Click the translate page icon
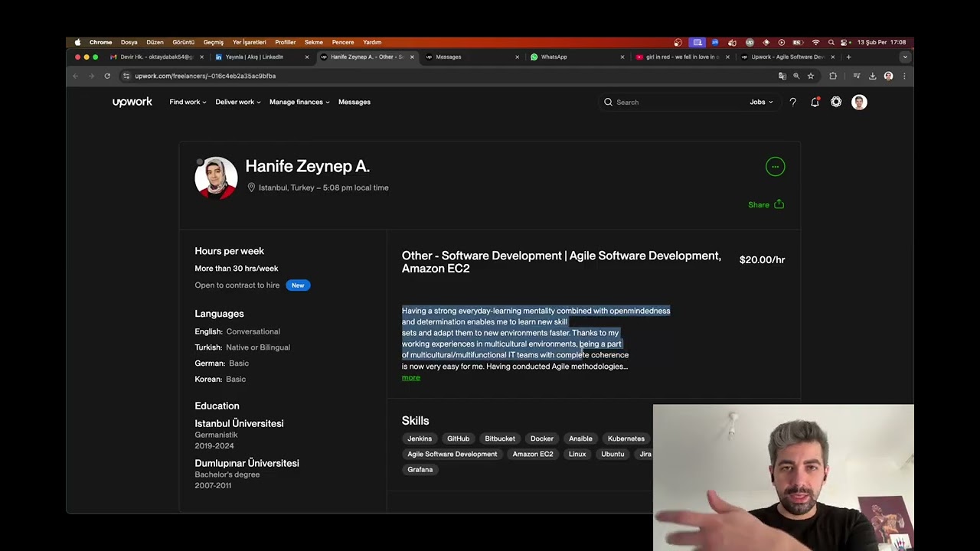This screenshot has width=980, height=551. click(x=782, y=76)
